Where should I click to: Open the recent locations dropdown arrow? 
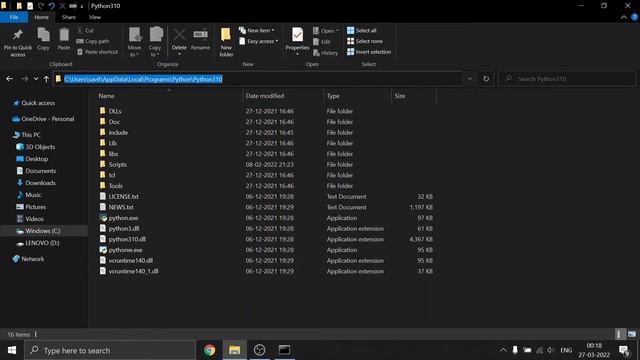pyautogui.click(x=36, y=79)
